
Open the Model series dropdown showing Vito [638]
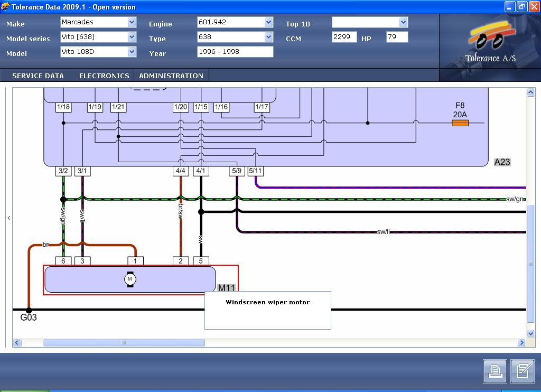click(x=98, y=37)
